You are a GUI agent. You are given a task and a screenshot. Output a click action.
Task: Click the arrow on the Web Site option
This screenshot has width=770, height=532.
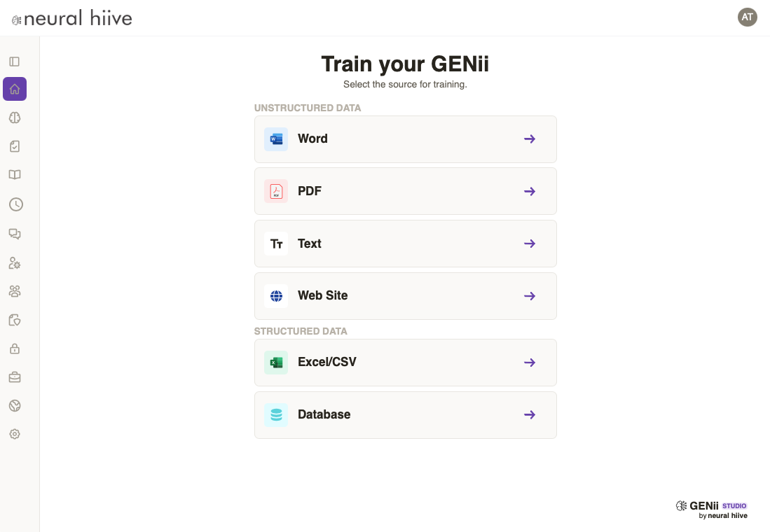pyautogui.click(x=530, y=296)
